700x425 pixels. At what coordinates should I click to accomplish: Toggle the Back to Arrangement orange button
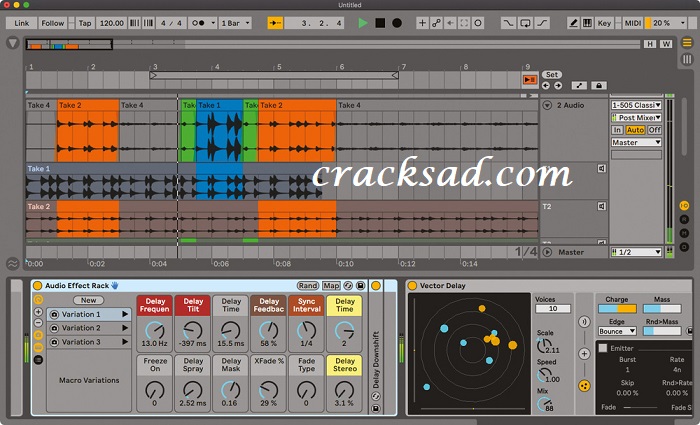click(529, 80)
